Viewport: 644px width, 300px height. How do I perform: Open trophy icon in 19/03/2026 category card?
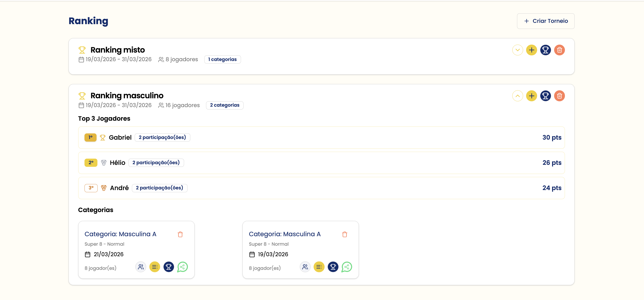tap(333, 267)
